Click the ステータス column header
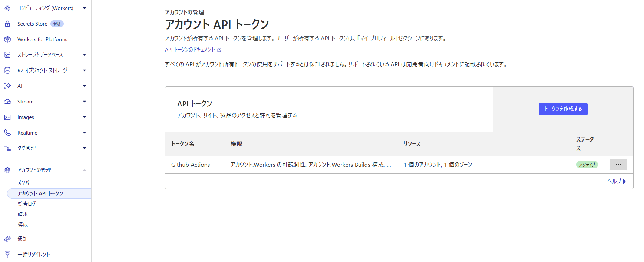This screenshot has height=262, width=644. point(585,144)
